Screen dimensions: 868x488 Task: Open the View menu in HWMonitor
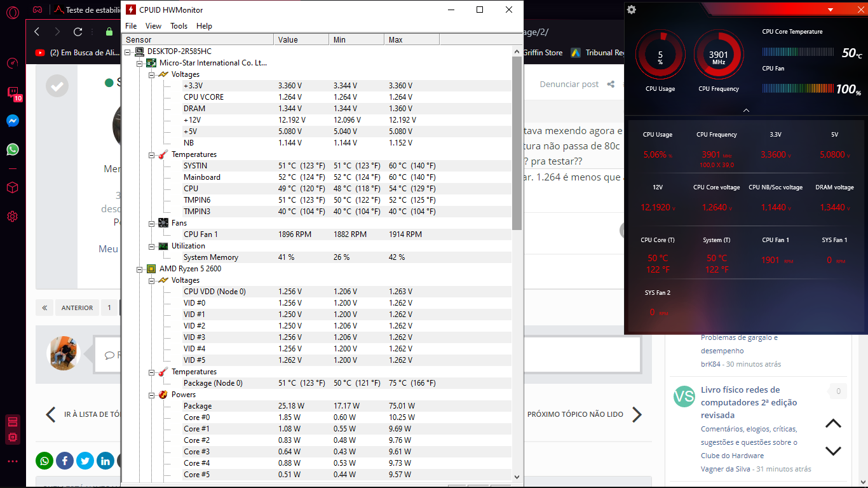[x=153, y=26]
